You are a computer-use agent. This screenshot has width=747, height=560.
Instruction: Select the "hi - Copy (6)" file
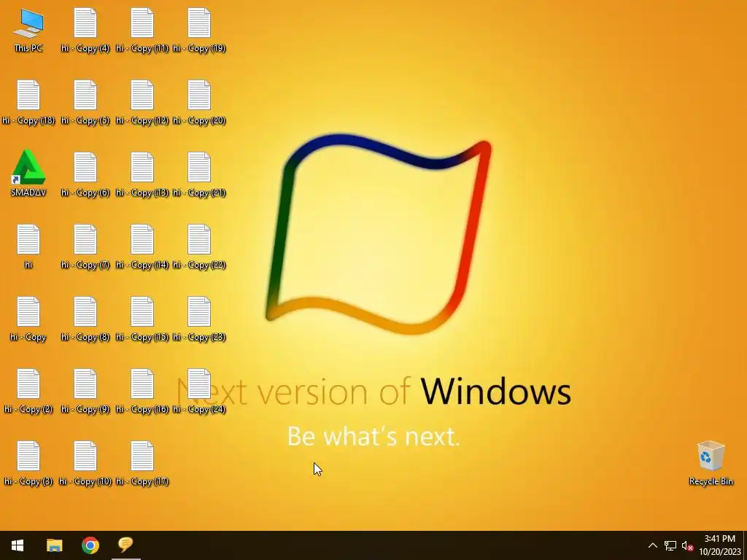point(85,175)
